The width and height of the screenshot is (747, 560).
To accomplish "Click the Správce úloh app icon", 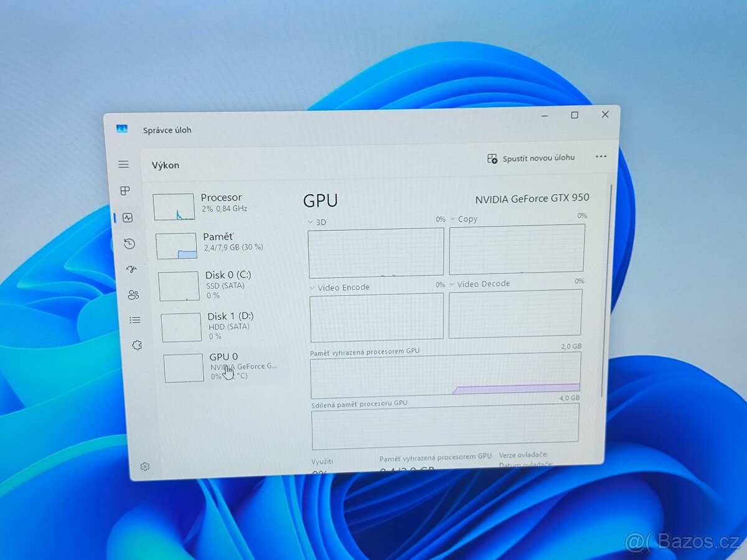I will 121,129.
